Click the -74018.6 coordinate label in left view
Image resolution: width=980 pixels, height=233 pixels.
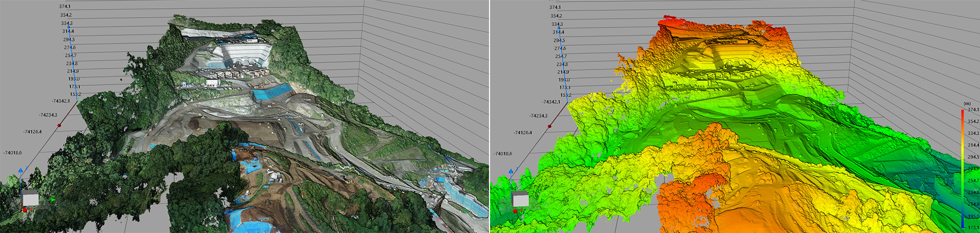[12, 153]
